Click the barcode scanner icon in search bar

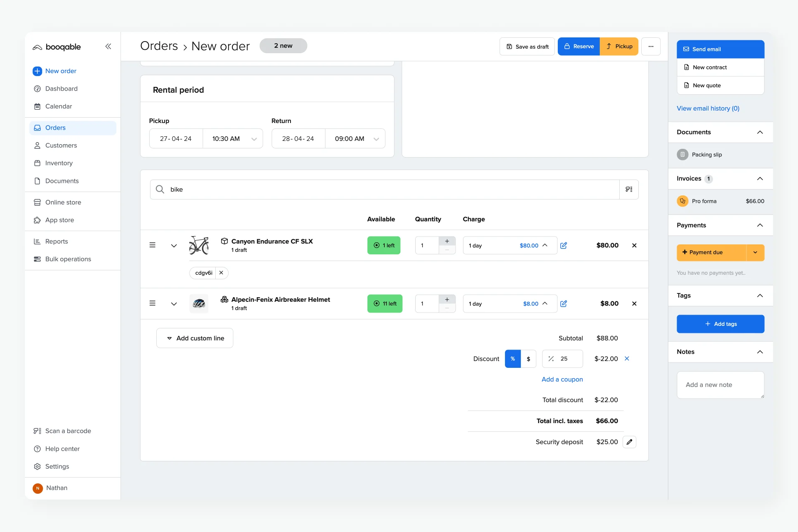coord(629,190)
